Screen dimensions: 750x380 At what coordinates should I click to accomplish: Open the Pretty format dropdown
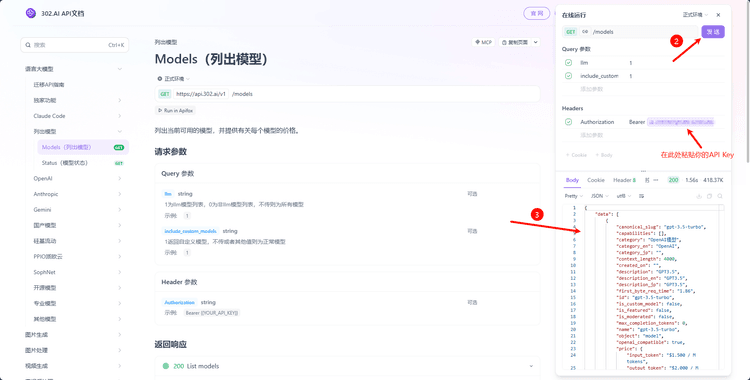tap(573, 196)
